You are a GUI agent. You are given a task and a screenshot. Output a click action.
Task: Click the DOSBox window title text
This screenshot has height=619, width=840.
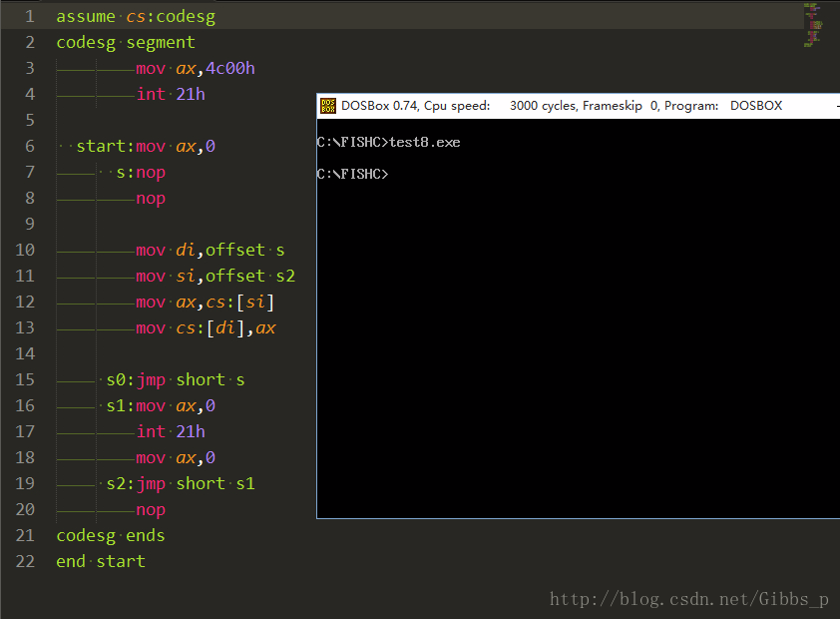[562, 106]
